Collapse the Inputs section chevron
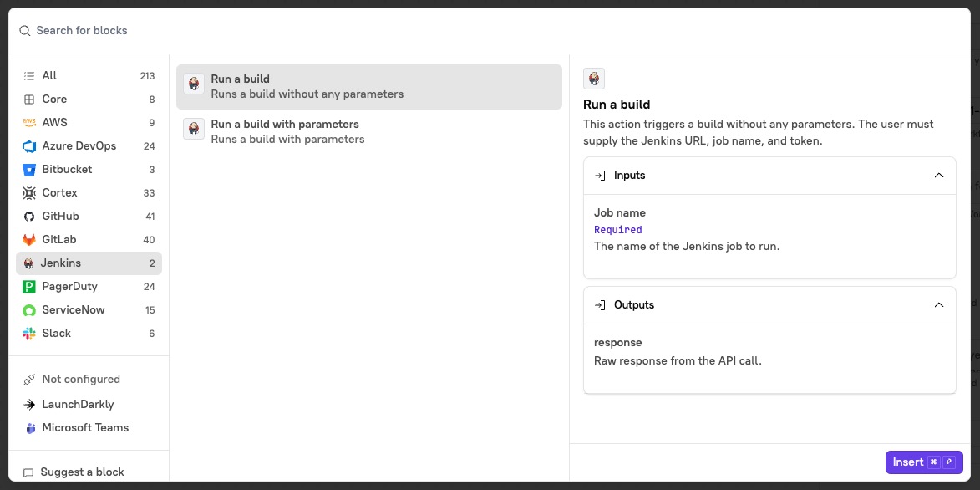This screenshot has width=980, height=490. 938,176
